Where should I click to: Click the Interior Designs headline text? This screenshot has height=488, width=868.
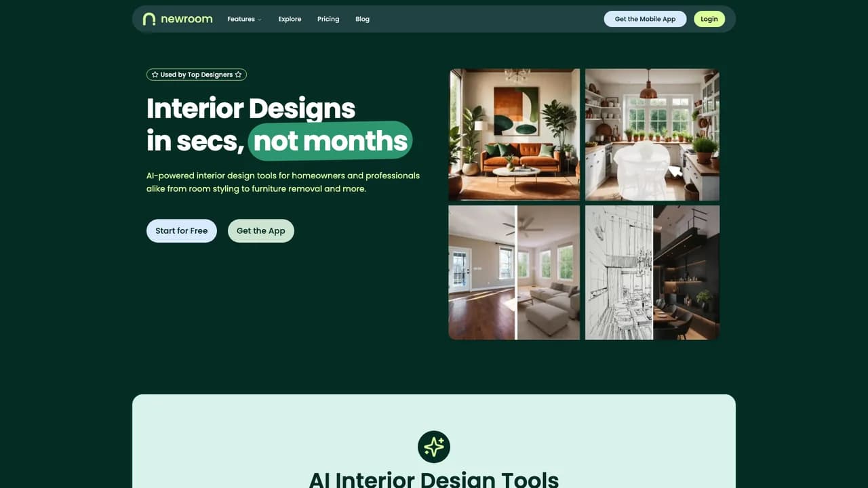click(x=251, y=108)
